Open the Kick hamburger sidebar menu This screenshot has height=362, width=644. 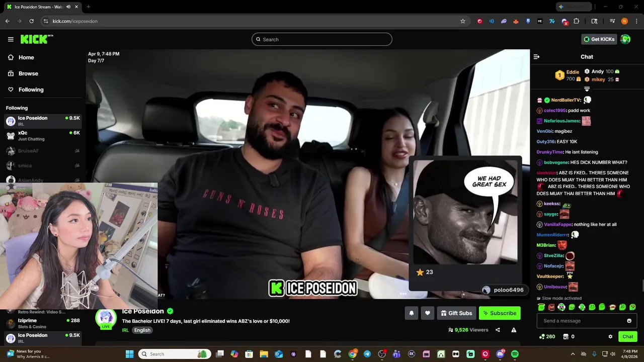[11, 39]
